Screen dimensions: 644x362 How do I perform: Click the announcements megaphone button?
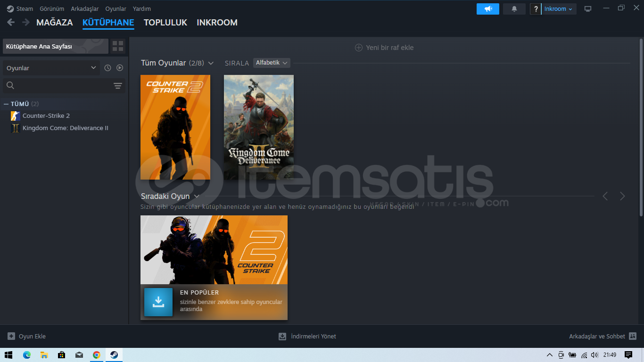(488, 9)
